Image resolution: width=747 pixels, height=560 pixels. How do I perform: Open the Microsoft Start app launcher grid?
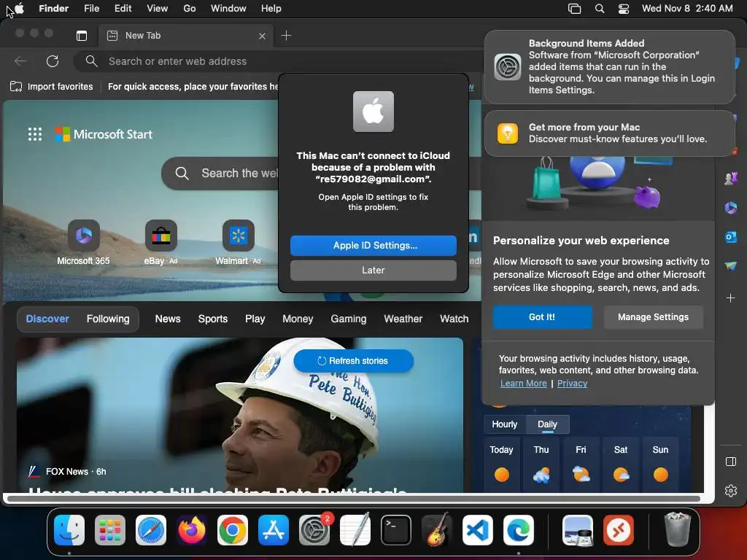click(35, 134)
